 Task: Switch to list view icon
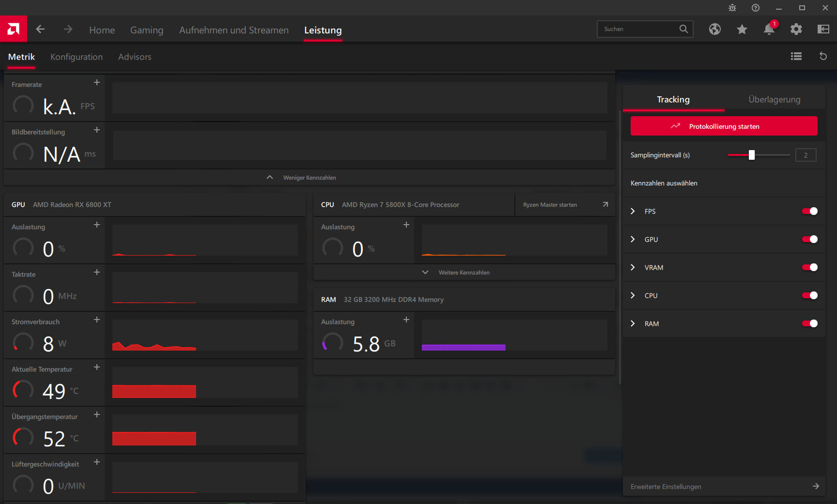(796, 56)
